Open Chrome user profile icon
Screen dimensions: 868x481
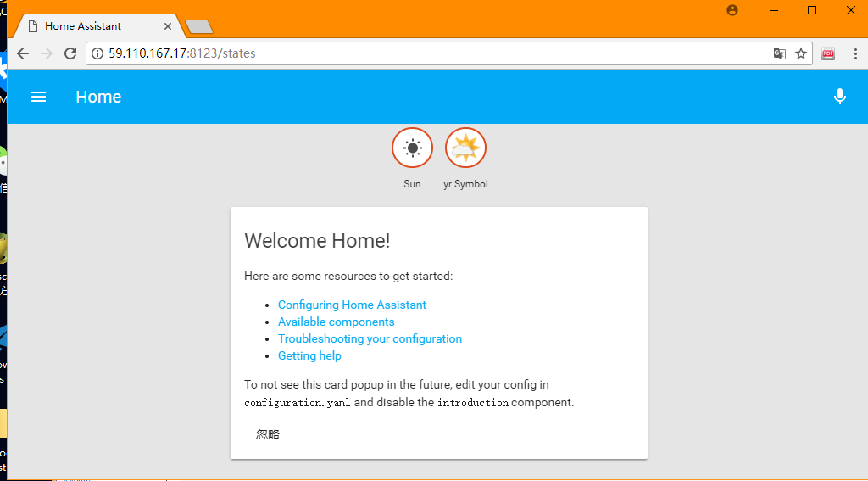[732, 10]
